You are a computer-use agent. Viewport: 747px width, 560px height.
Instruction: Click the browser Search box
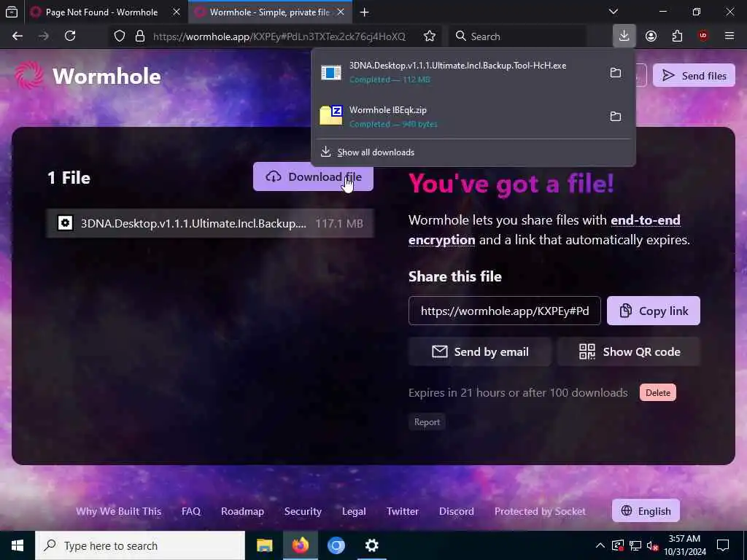(519, 36)
